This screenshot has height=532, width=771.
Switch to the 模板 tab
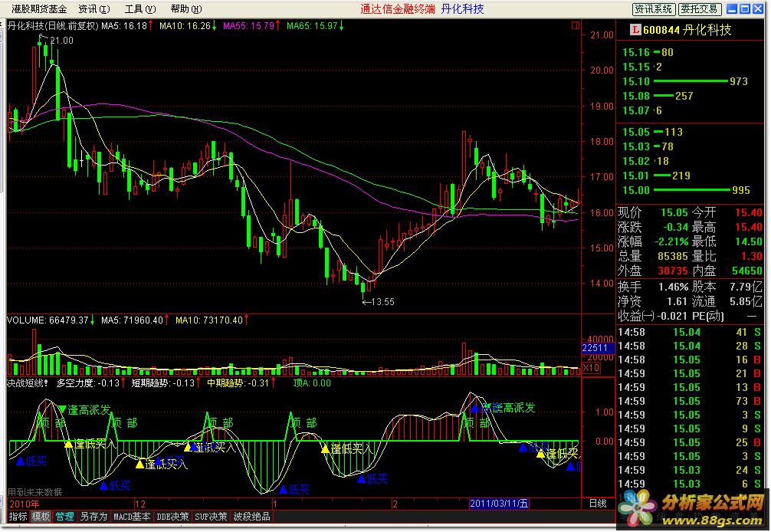click(41, 516)
